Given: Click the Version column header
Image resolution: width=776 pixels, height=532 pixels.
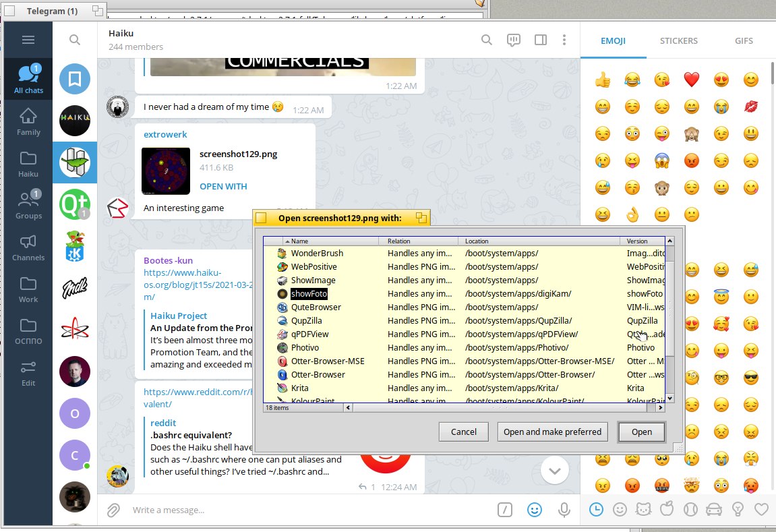Looking at the screenshot, I should coord(643,241).
